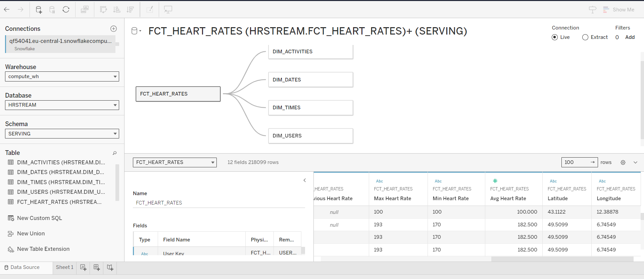Viewport: 644px width, 279px height.
Task: Click Add under Filters
Action: tap(630, 37)
